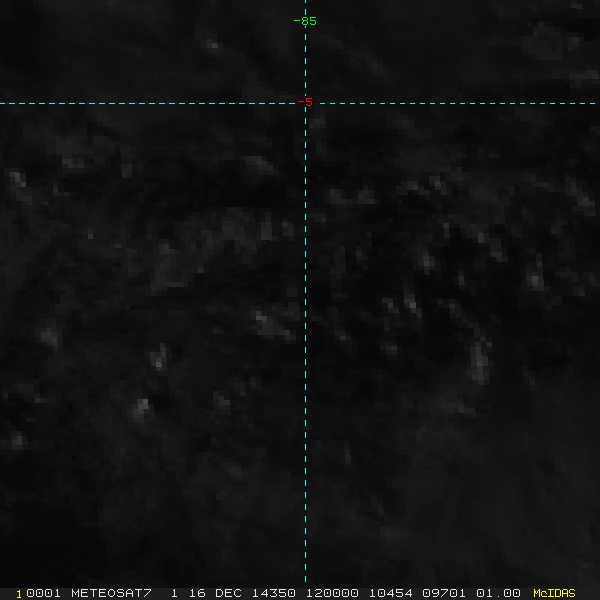Click the 10454 line coordinate value
The width and height of the screenshot is (600, 600).
(390, 593)
